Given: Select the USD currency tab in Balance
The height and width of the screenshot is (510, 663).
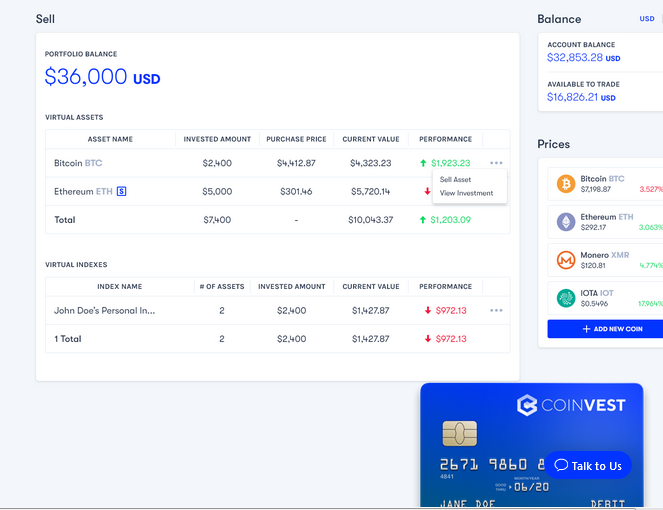Looking at the screenshot, I should [647, 19].
